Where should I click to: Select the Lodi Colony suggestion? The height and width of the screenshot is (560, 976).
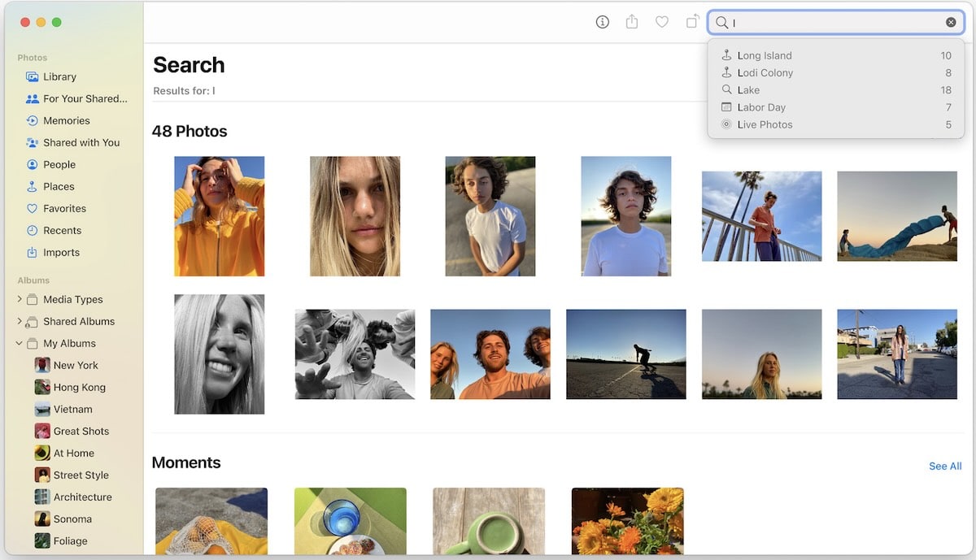(836, 72)
